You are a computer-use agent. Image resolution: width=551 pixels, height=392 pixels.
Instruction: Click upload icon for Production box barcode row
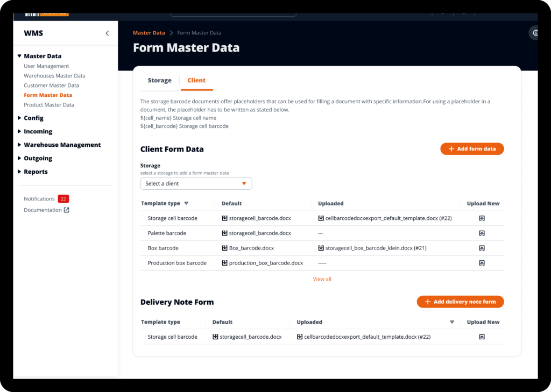pyautogui.click(x=482, y=263)
